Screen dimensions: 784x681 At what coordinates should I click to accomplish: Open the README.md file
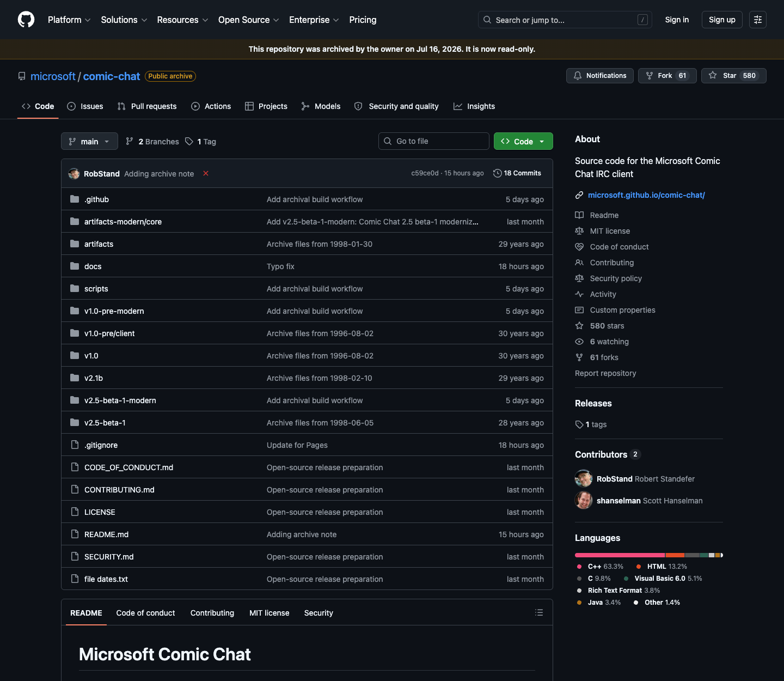pos(107,534)
